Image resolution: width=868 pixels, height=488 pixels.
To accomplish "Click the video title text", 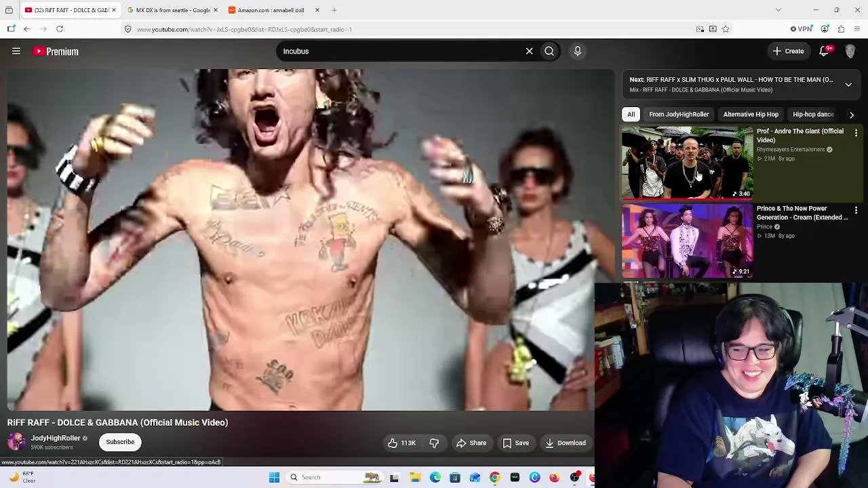I will click(118, 422).
